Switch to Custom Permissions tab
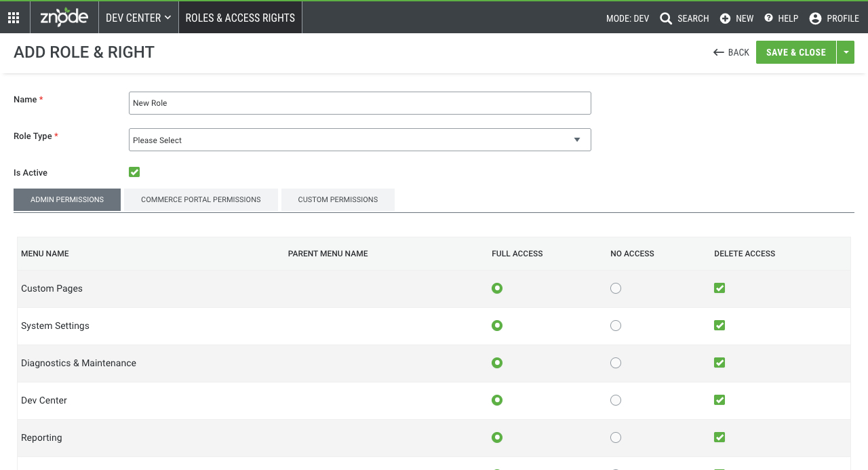Image resolution: width=868 pixels, height=470 pixels. 338,199
